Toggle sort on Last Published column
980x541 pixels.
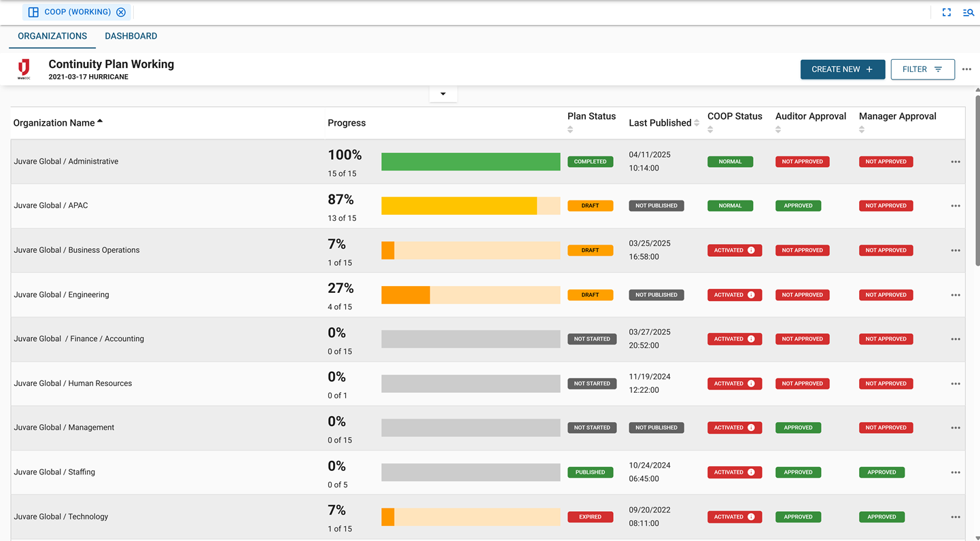click(x=697, y=123)
